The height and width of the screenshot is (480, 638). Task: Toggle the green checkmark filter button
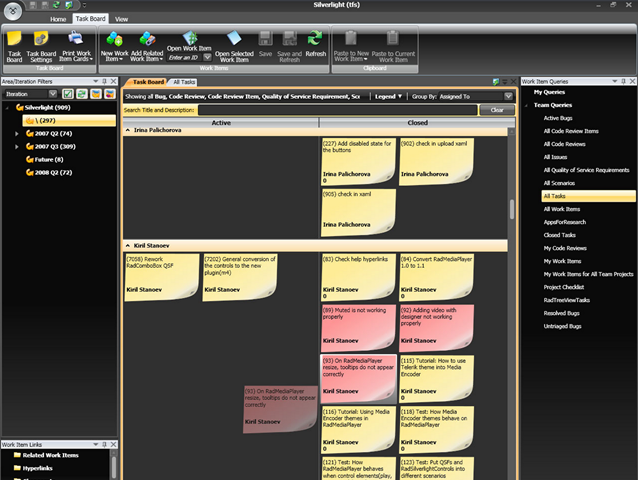pos(68,94)
